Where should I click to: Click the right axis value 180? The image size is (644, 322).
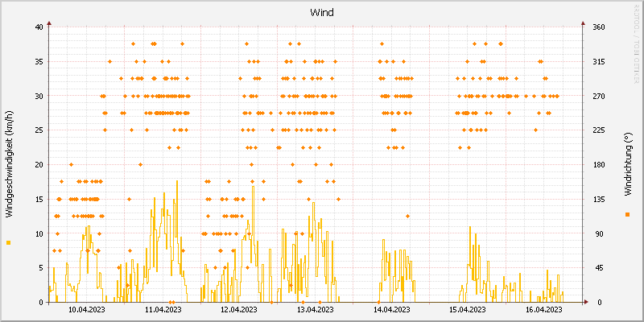click(599, 165)
